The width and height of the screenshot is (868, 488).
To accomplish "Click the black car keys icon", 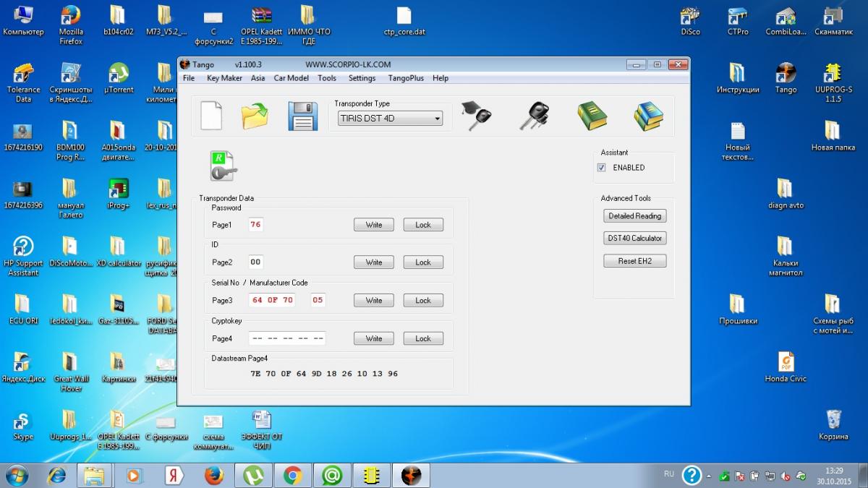I will click(534, 116).
